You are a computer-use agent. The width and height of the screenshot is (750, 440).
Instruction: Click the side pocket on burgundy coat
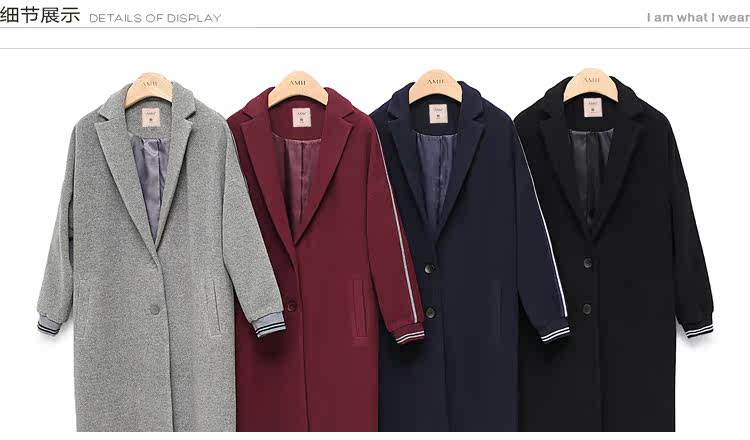359,308
